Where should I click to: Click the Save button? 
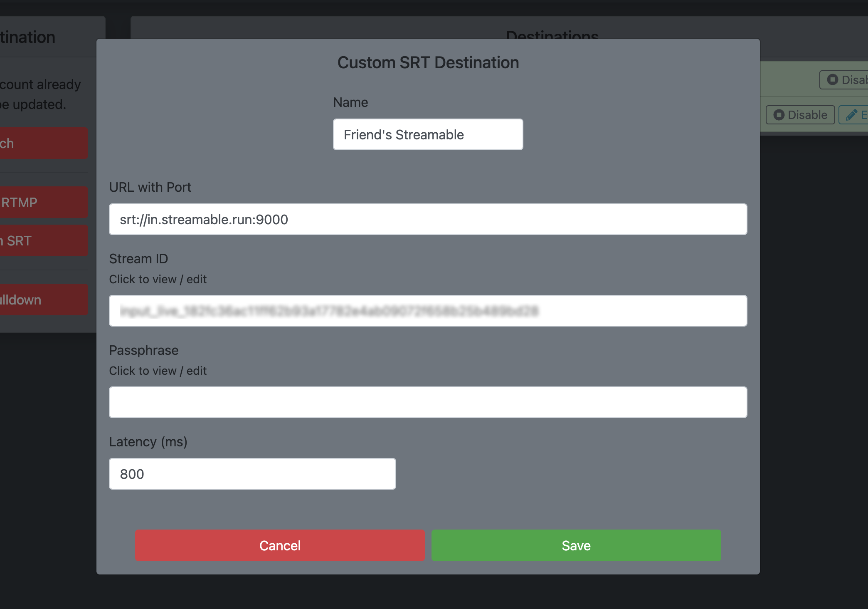(575, 545)
